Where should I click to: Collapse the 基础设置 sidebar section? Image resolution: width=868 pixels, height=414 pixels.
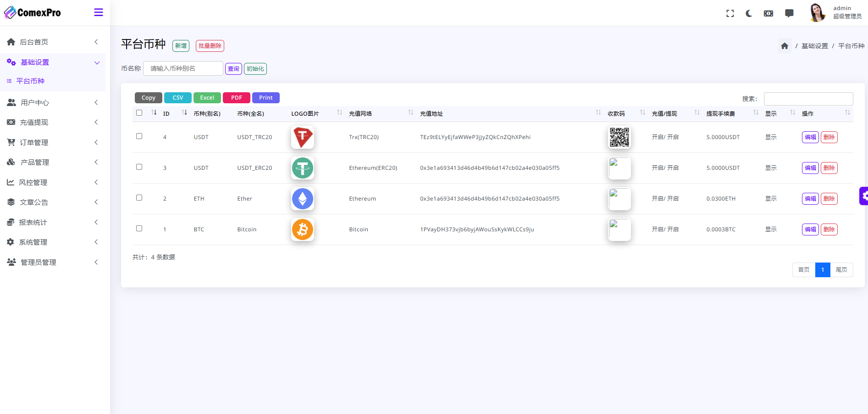53,62
